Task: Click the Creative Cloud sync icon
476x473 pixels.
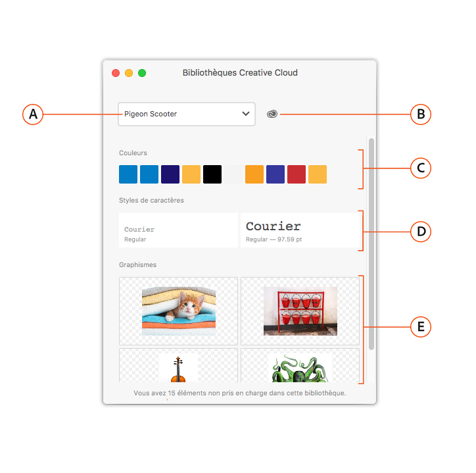Action: point(272,114)
